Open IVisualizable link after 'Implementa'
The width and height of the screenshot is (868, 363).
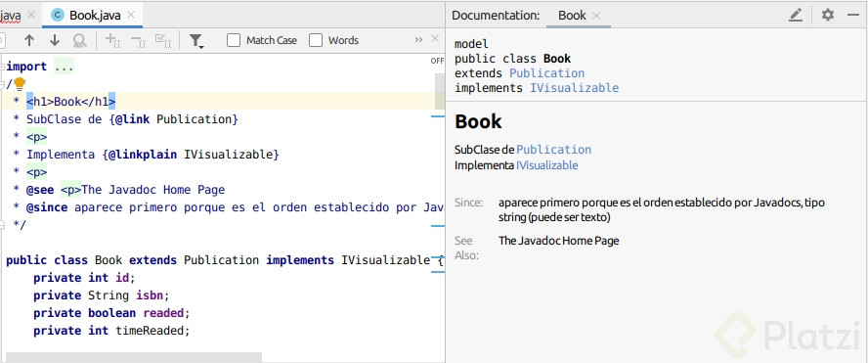[x=547, y=165]
